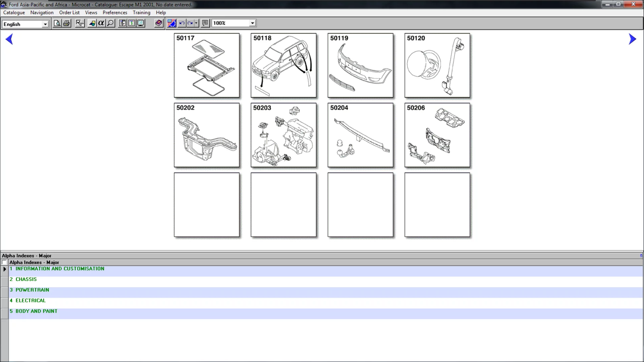Image resolution: width=644 pixels, height=362 pixels.
Task: Open the English language dropdown
Action: (45, 24)
